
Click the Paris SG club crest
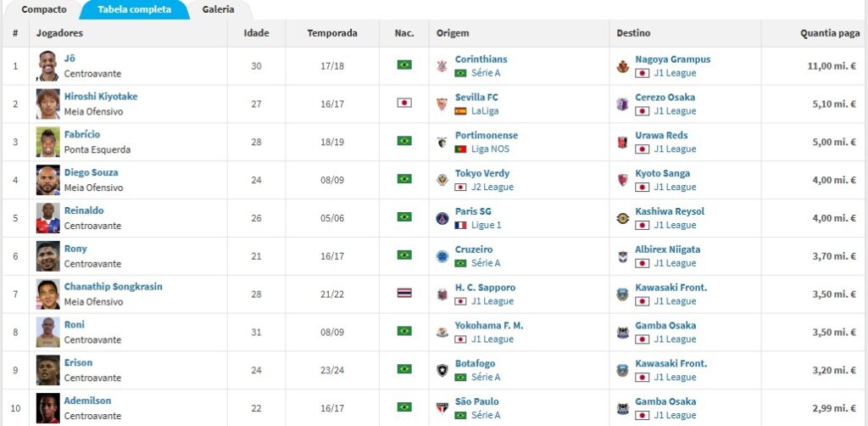tap(442, 218)
